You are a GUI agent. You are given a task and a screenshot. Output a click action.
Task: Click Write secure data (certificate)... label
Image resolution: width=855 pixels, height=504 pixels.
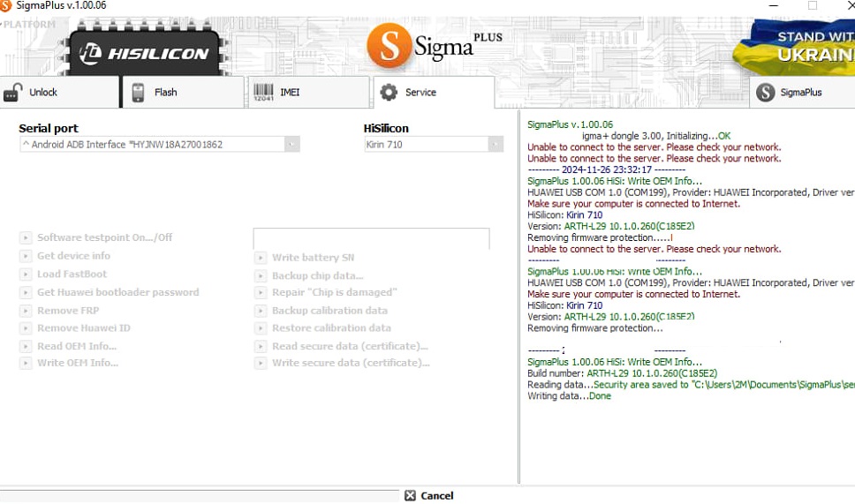351,363
